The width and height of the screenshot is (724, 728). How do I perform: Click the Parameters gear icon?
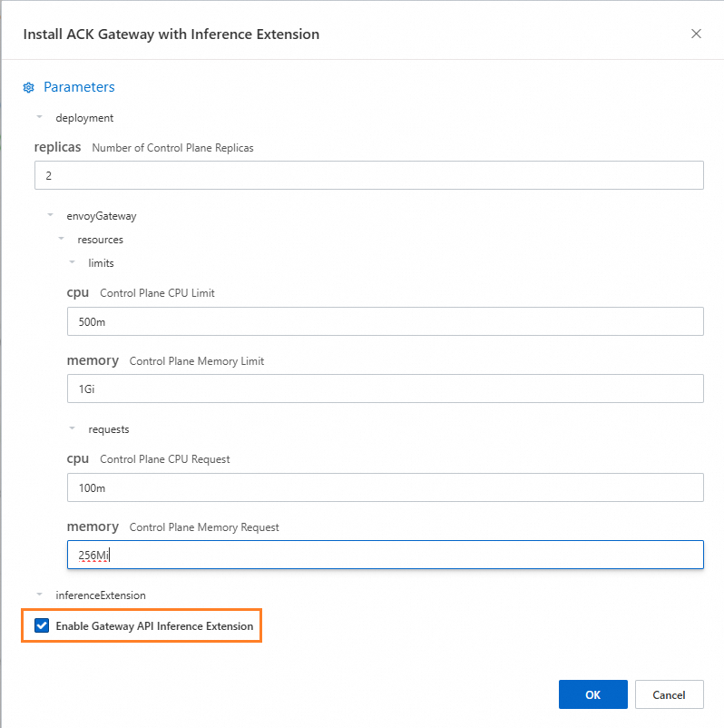click(28, 88)
